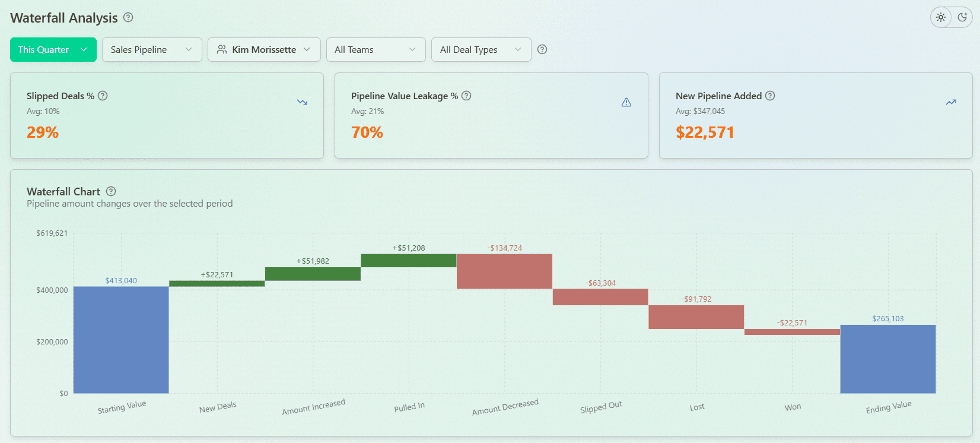980x443 pixels.
Task: Click the Amount Increased green bar
Action: (x=313, y=274)
